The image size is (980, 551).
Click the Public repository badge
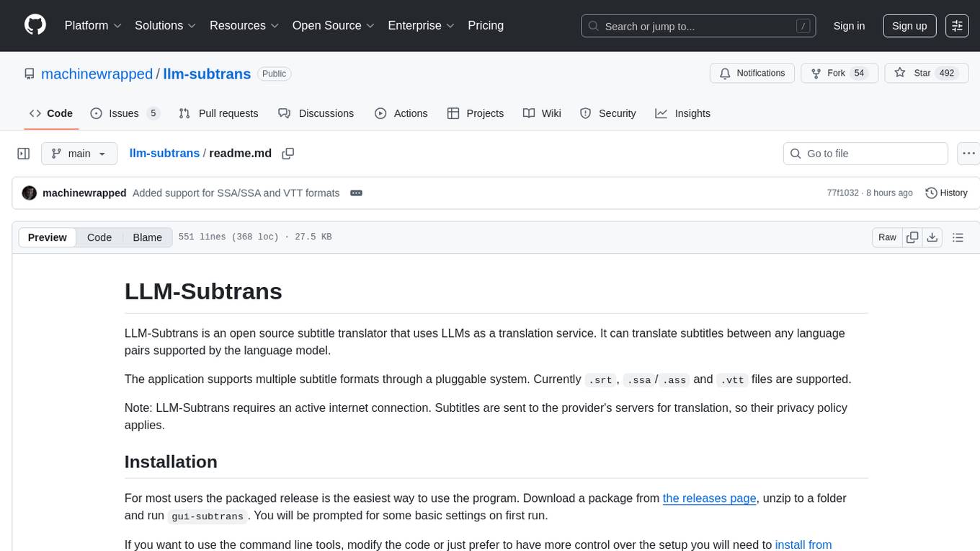point(274,74)
